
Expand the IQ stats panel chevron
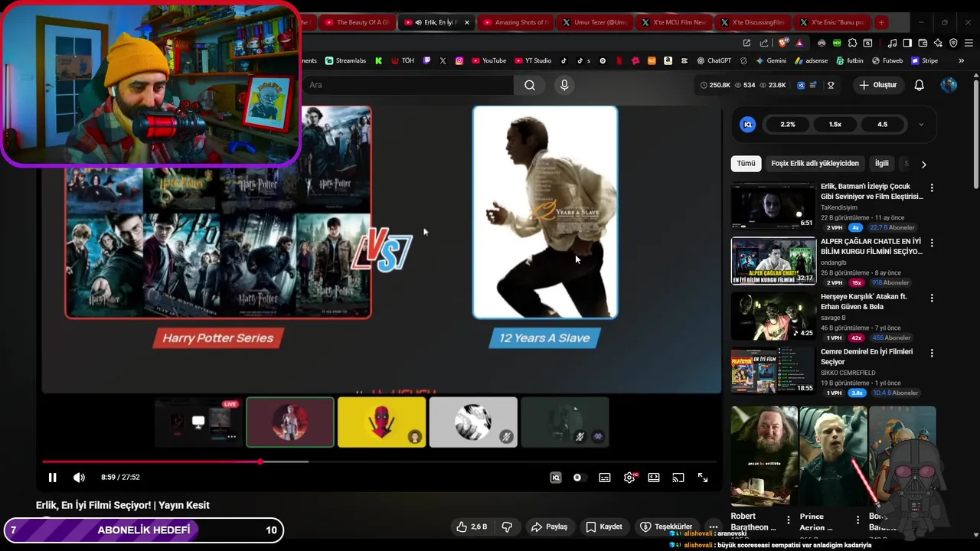point(920,124)
